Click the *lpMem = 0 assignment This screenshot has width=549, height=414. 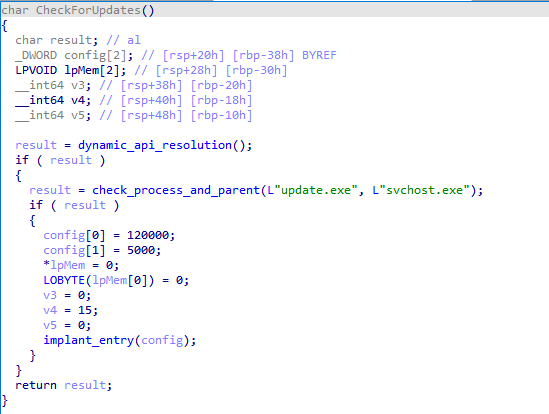(81, 265)
